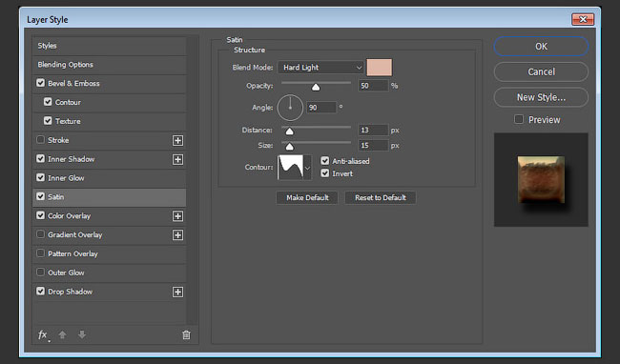Move effect up with the up arrow
Viewport: 620px width, 364px height.
[x=62, y=334]
